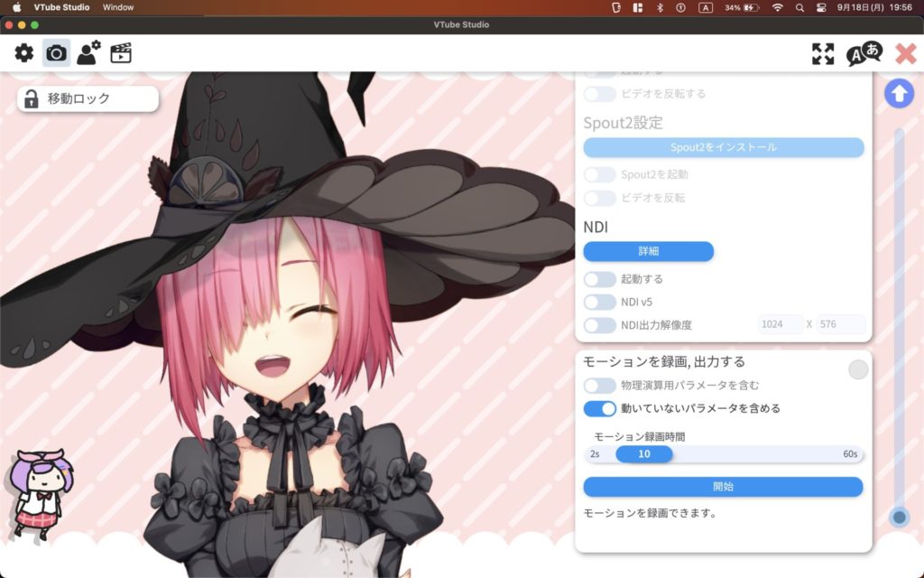Screen dimensions: 924x578
Task: Turn on the NDI v5 toggle
Action: (x=599, y=302)
